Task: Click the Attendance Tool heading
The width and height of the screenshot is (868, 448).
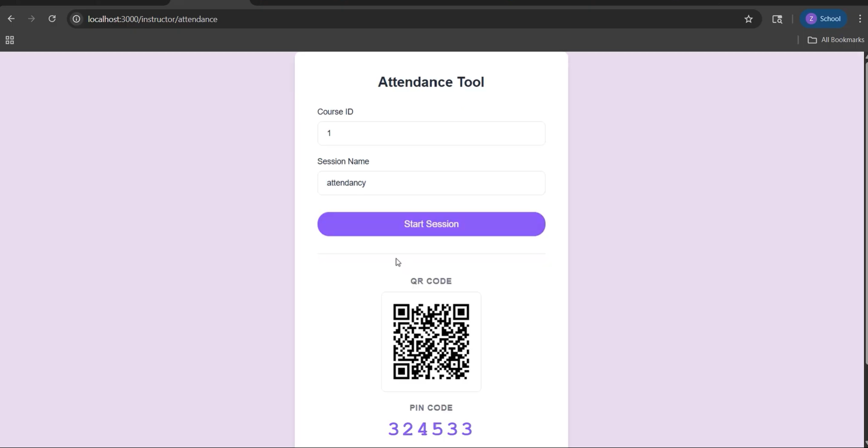Action: [x=431, y=82]
